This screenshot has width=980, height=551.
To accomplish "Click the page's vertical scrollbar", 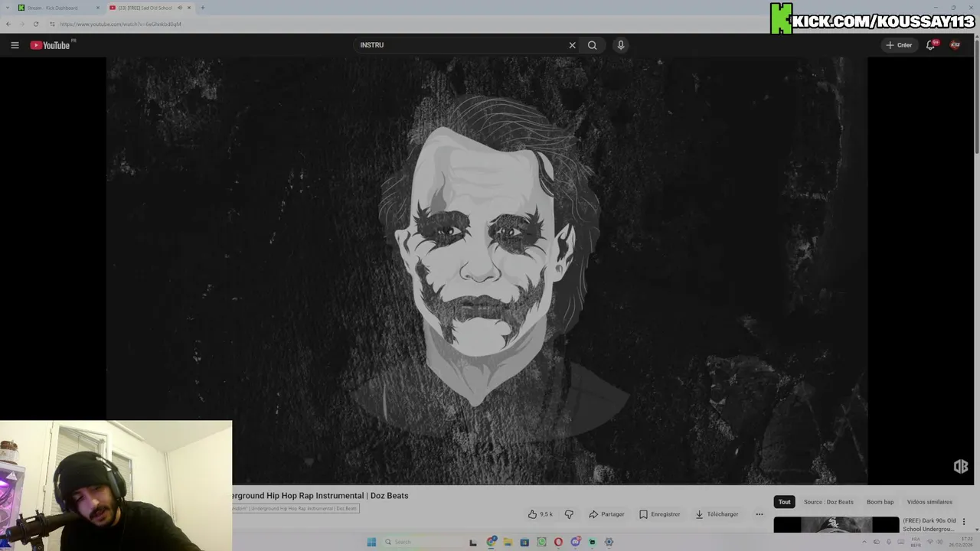I will 976,96.
